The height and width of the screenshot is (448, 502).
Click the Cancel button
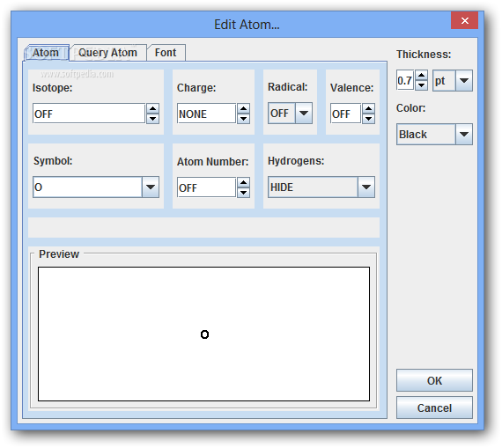coord(434,408)
